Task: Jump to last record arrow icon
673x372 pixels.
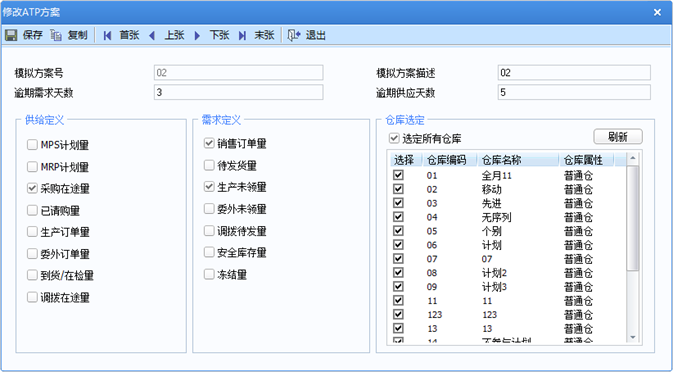Action: coord(243,36)
